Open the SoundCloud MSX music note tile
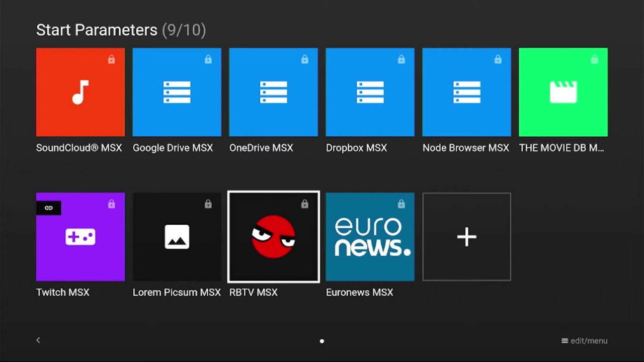Screen dimensions: 644x362 (x=80, y=92)
